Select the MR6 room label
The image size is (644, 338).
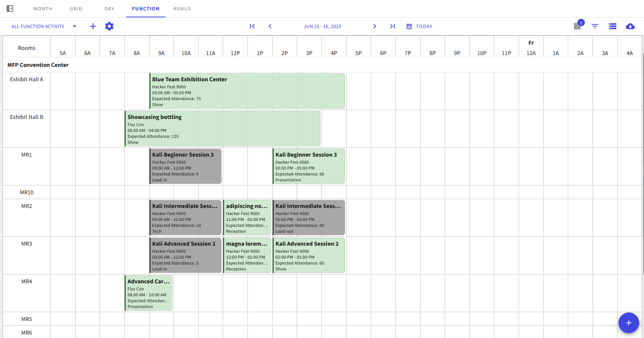point(27,333)
